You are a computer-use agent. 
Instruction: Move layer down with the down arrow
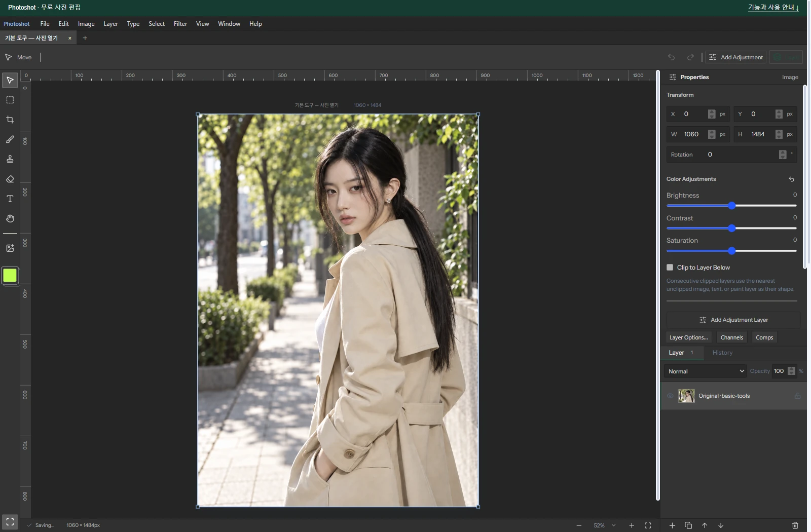(x=721, y=525)
